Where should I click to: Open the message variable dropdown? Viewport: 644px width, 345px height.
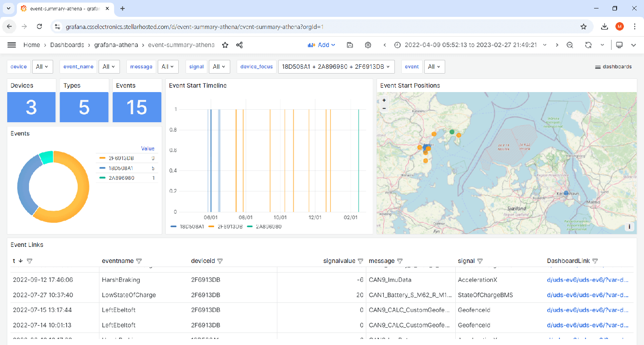168,67
